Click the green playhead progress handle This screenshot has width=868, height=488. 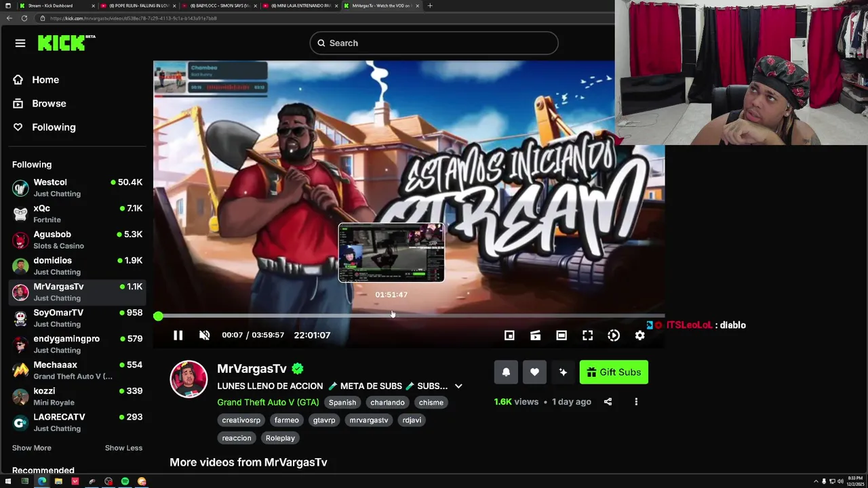point(158,316)
